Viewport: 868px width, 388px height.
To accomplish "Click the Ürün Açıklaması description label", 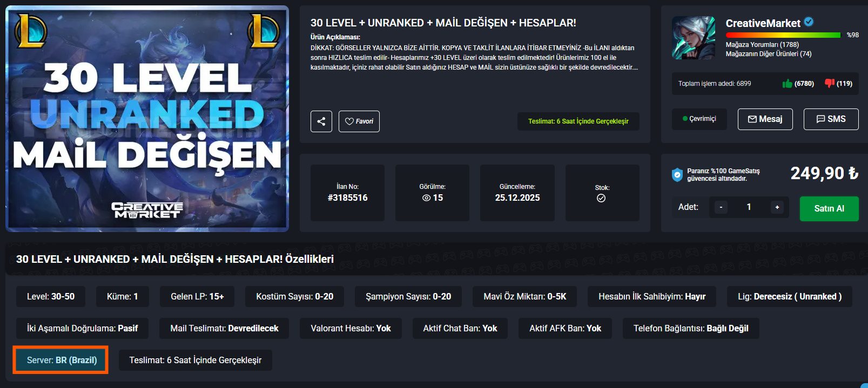I will 335,37.
